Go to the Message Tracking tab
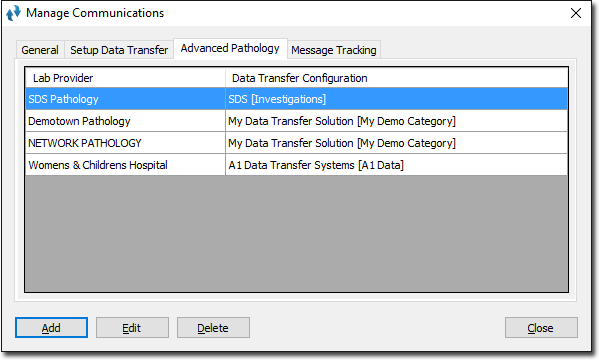The width and height of the screenshot is (599, 360). [x=333, y=50]
